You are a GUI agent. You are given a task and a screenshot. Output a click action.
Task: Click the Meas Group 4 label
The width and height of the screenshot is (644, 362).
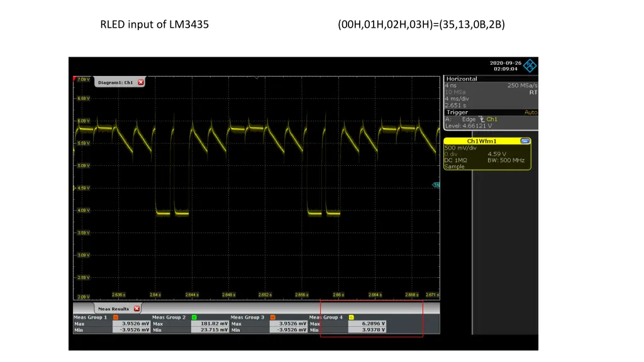click(x=326, y=317)
